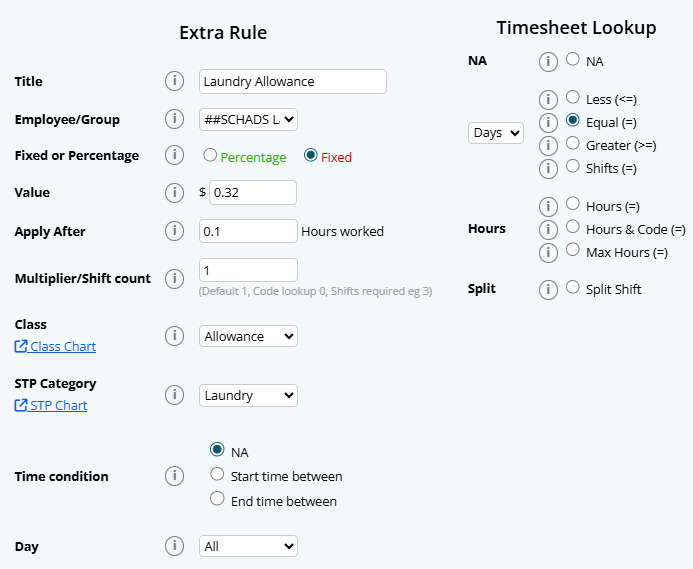
Task: Open info tooltip for Multiplier/Shift count
Action: pos(174,278)
